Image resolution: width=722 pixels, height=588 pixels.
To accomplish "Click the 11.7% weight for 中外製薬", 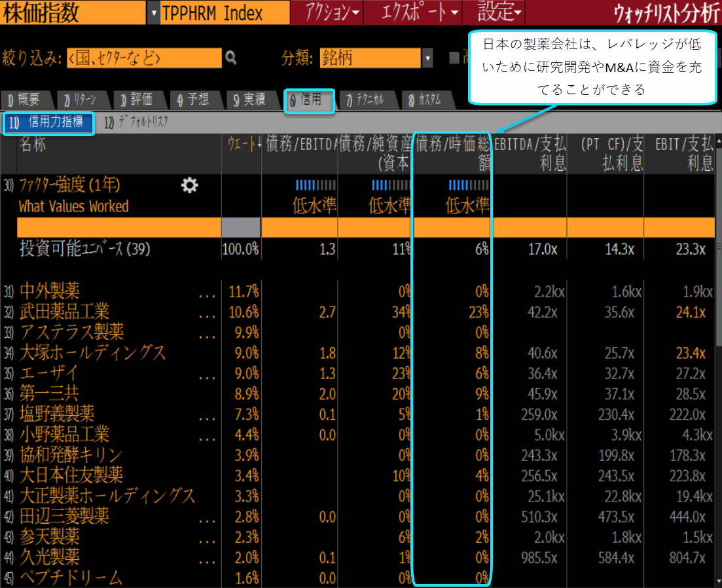I will click(244, 291).
